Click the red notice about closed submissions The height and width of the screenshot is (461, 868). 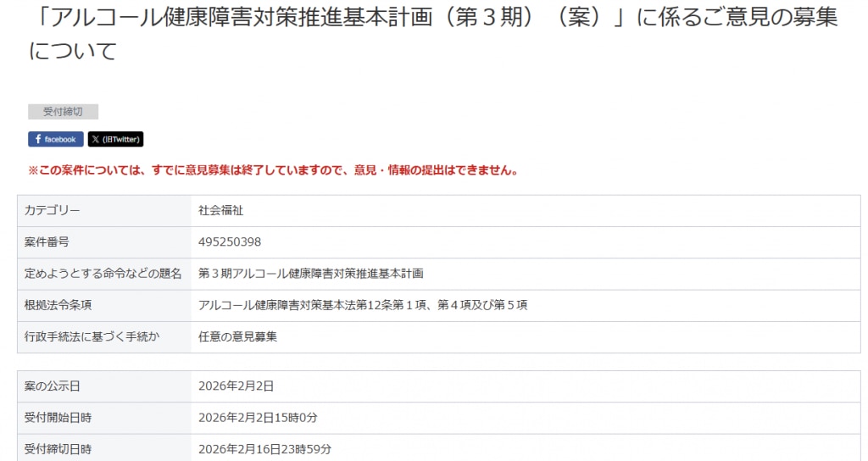pos(272,170)
